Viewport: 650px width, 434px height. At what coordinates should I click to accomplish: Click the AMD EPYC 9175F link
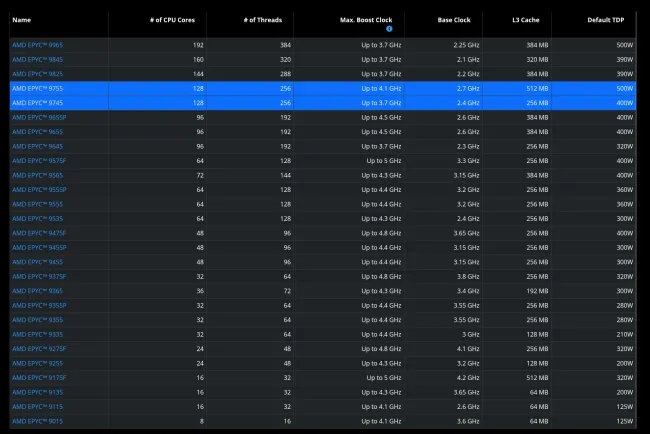(x=39, y=377)
